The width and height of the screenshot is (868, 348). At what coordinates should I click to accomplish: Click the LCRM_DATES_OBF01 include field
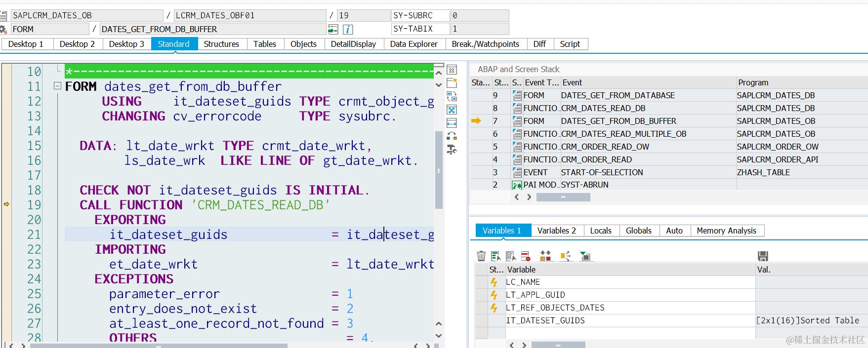pos(250,16)
